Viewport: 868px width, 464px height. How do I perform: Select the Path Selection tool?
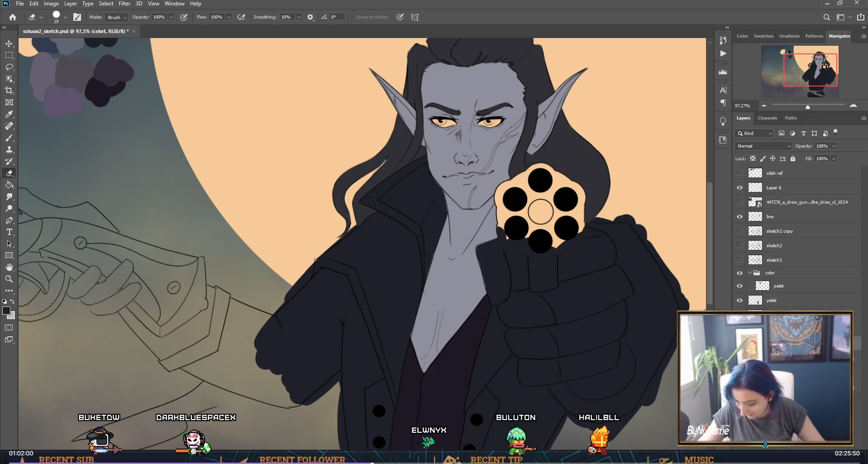[x=9, y=244]
